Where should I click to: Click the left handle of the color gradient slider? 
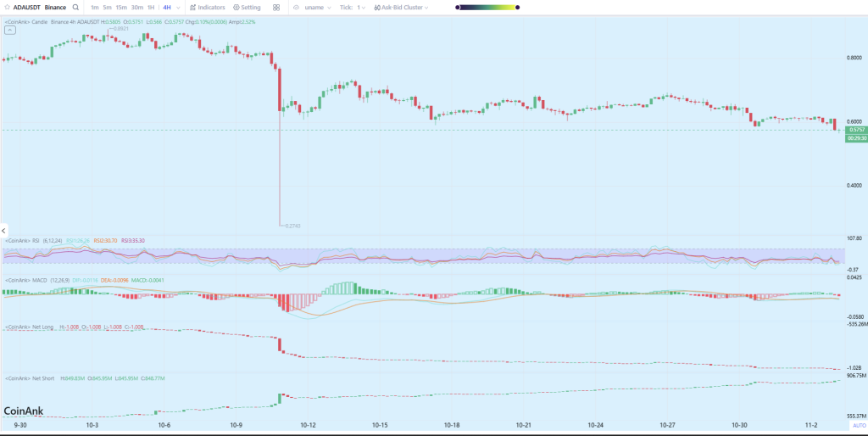click(x=457, y=8)
